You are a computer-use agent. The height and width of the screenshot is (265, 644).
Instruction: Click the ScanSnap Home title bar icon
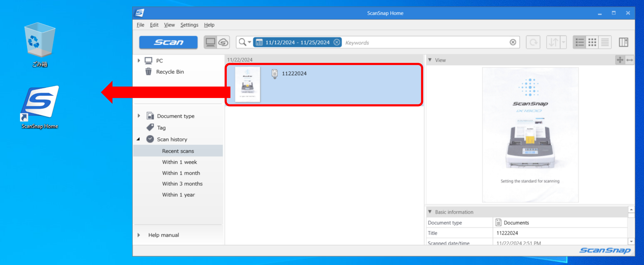tap(139, 13)
